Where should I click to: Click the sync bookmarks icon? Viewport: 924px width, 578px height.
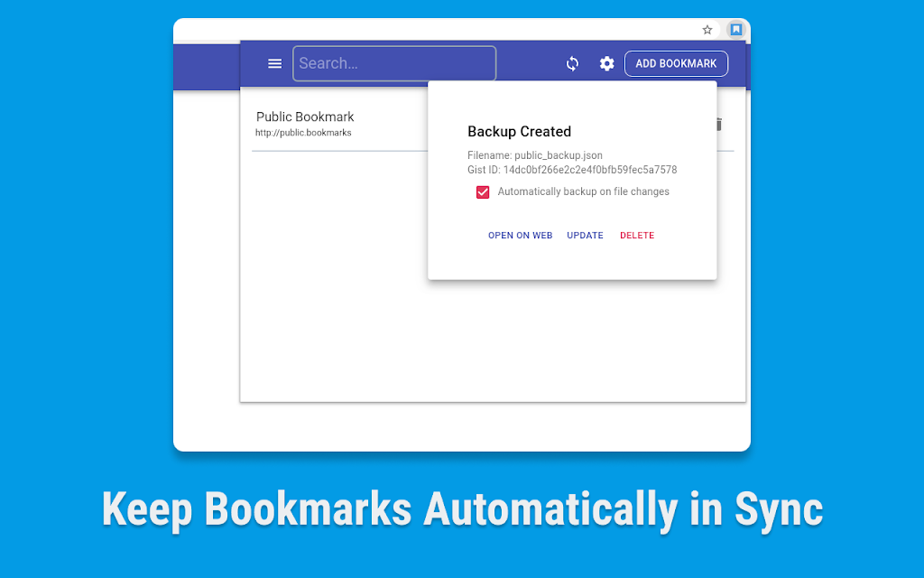click(x=572, y=64)
